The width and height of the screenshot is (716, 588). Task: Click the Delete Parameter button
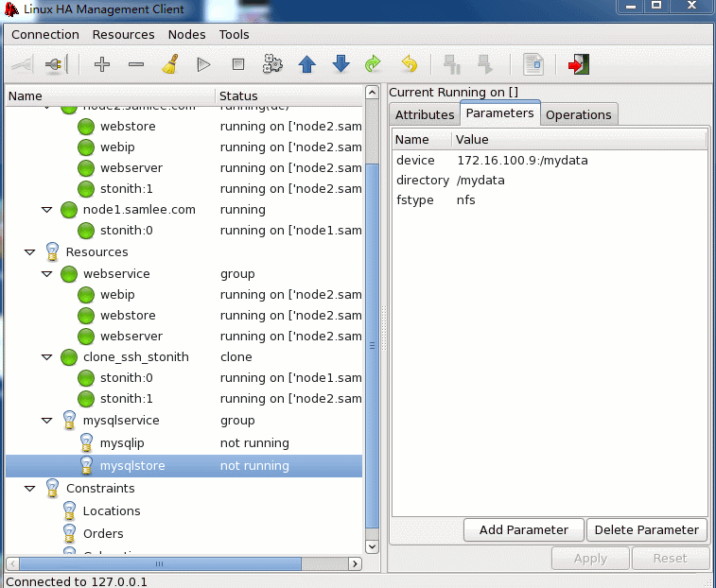(647, 529)
